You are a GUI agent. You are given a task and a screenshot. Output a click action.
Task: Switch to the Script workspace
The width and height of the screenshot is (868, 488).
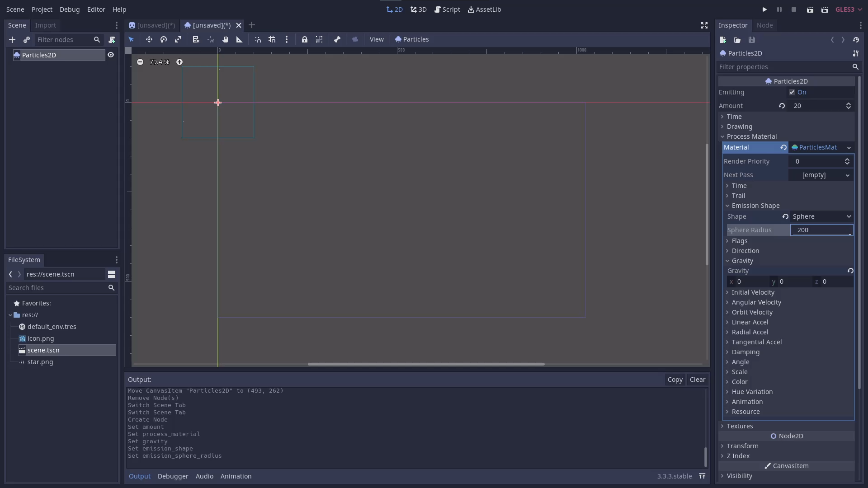447,9
